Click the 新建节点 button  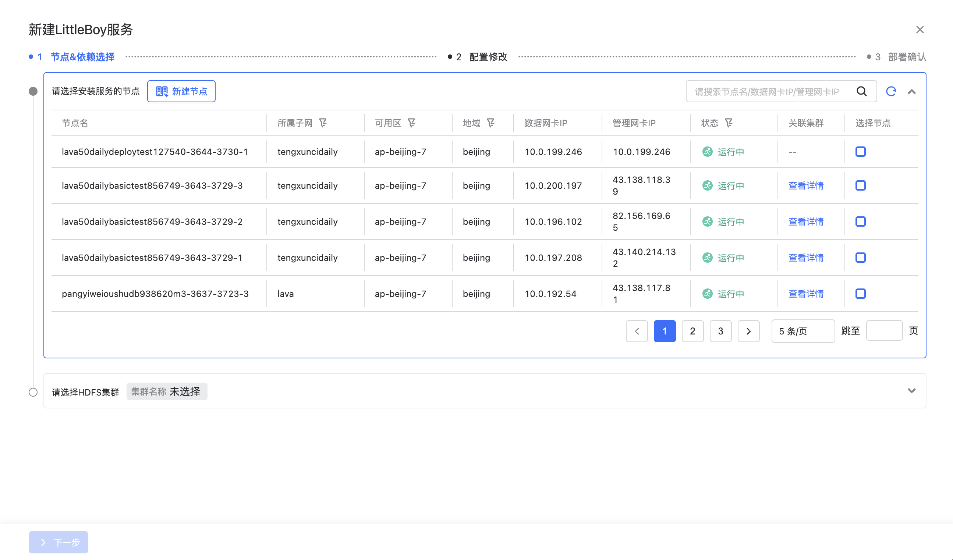(181, 92)
